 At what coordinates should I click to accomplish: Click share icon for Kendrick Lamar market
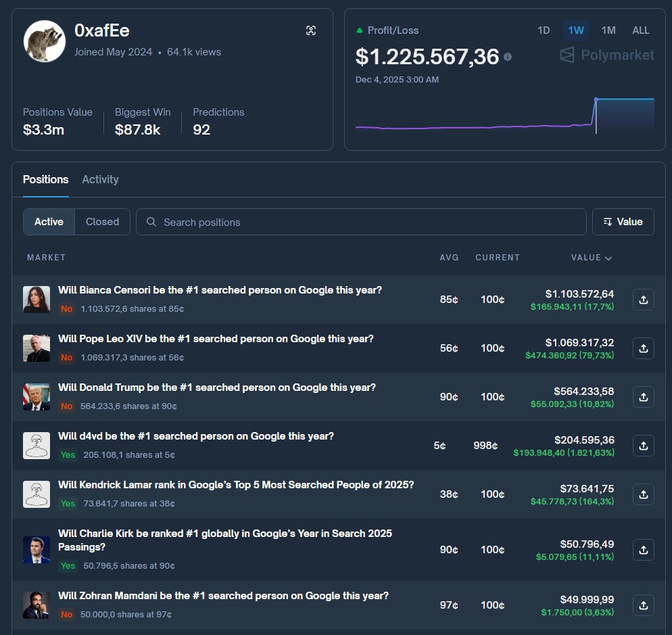[x=643, y=494]
